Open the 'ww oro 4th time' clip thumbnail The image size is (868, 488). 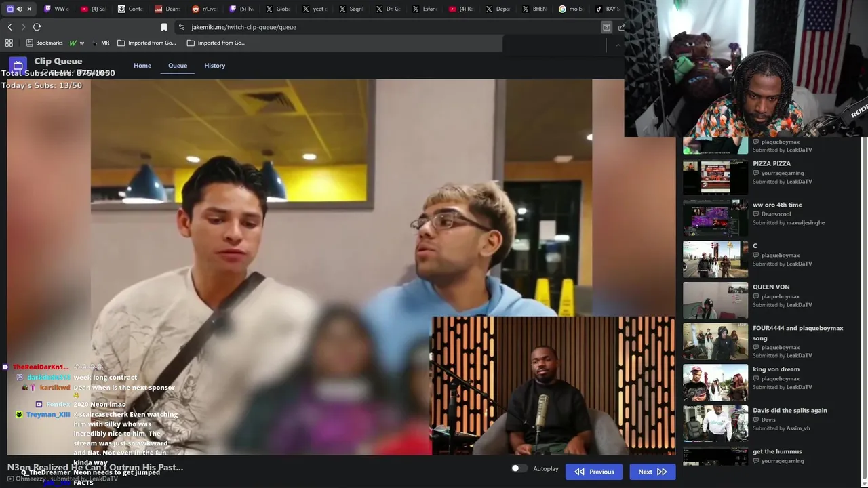(715, 218)
